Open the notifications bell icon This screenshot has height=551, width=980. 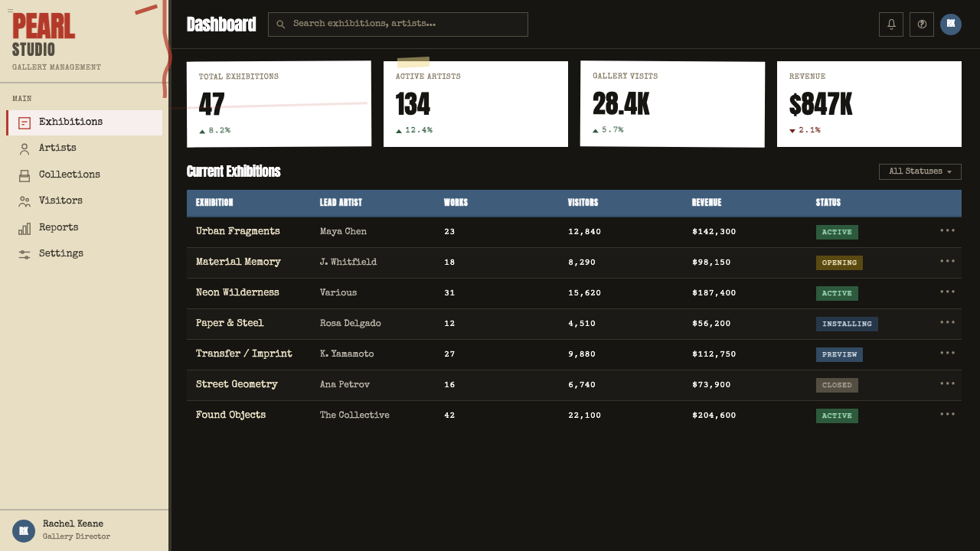click(891, 24)
